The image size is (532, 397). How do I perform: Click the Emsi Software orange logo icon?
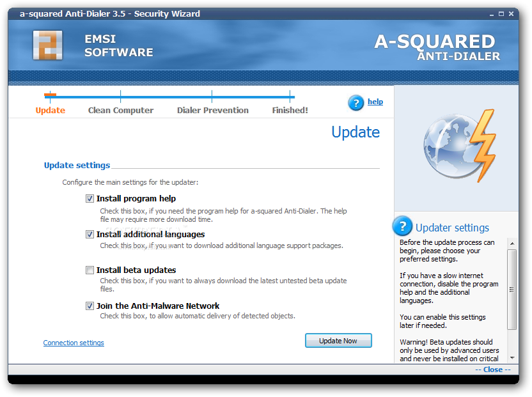(47, 45)
